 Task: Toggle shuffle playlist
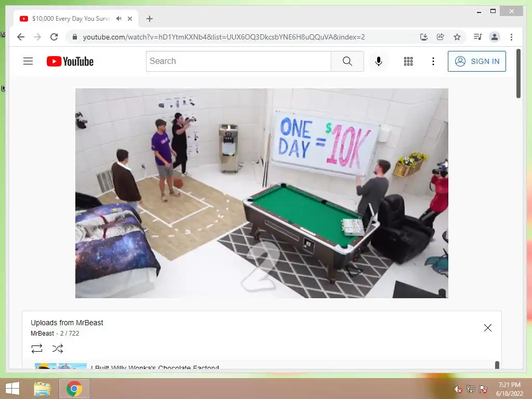pyautogui.click(x=57, y=349)
